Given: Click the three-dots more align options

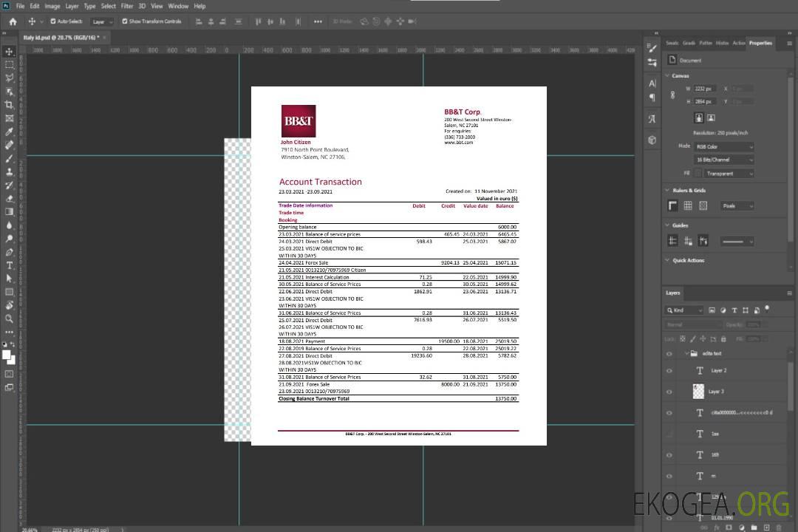Looking at the screenshot, I should (318, 21).
